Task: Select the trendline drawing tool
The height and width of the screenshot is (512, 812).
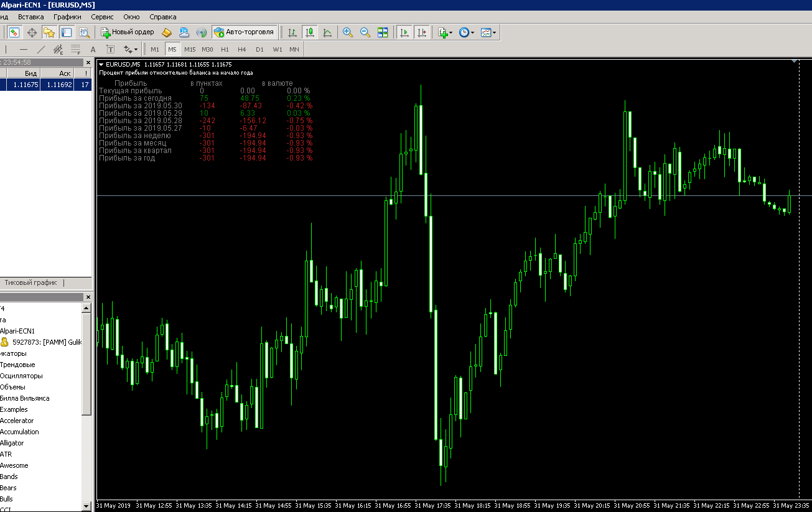Action: click(x=41, y=49)
